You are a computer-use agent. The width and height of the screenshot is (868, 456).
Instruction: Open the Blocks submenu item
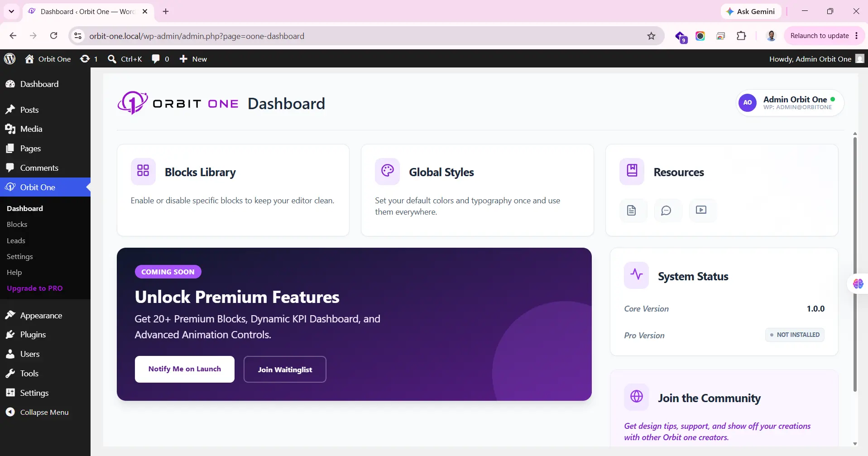[17, 224]
